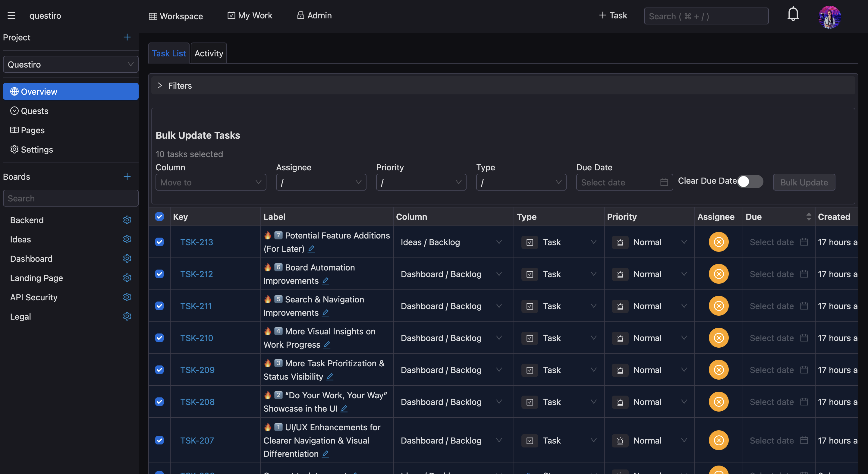Open Ideas board settings gear
868x474 pixels.
tap(127, 239)
